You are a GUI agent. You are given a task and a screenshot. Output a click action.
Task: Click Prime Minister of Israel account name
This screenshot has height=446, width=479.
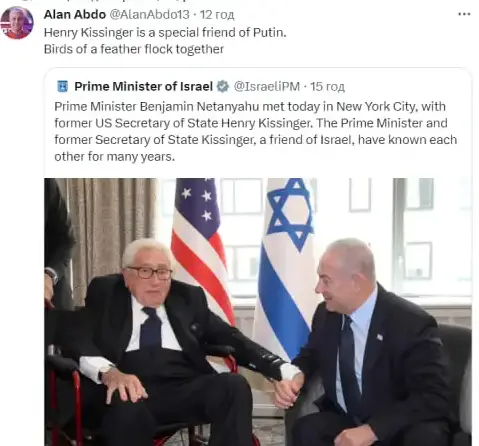pyautogui.click(x=143, y=86)
